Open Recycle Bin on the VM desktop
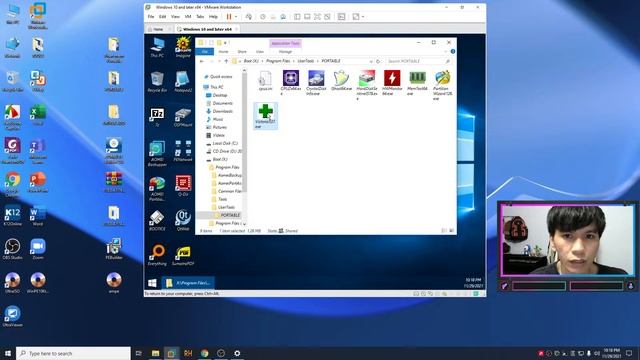This screenshot has height=360, width=640. click(x=157, y=82)
